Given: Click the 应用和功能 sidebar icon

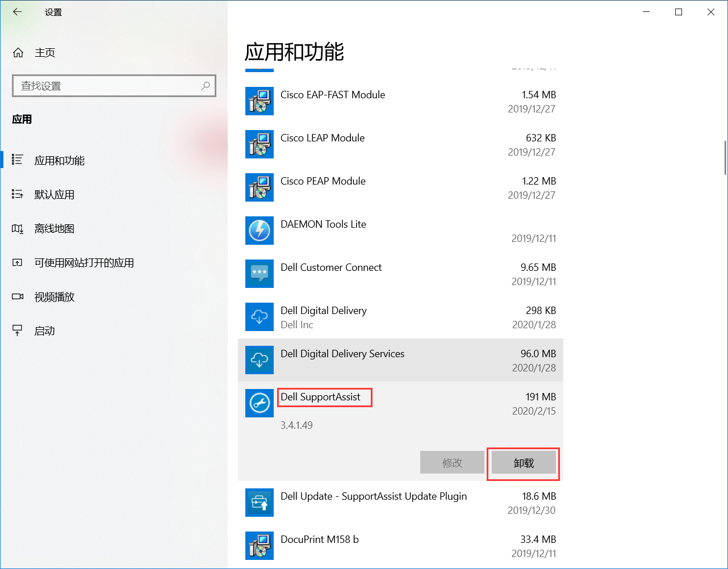Looking at the screenshot, I should (x=18, y=160).
